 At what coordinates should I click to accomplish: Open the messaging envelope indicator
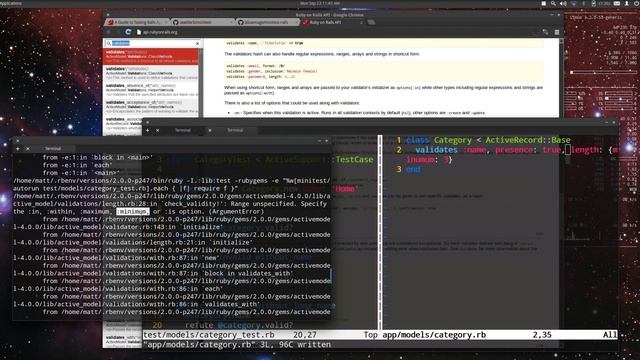[x=617, y=3]
